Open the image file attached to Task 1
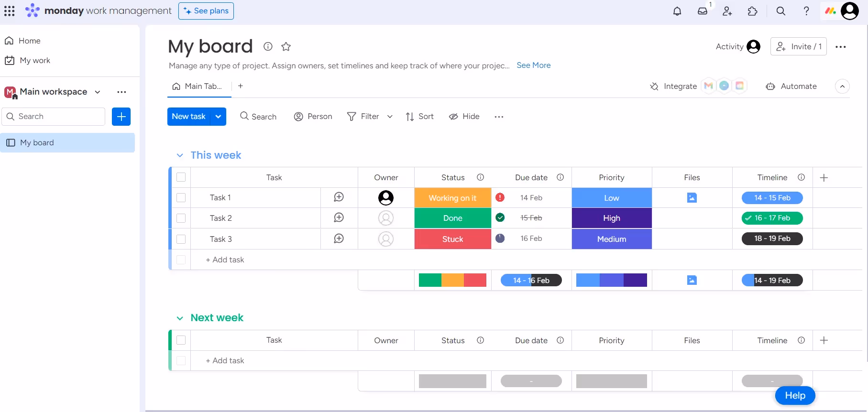 [692, 197]
